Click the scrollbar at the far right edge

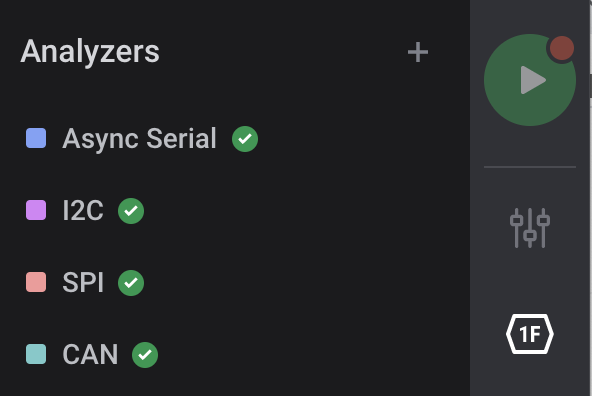[x=590, y=86]
